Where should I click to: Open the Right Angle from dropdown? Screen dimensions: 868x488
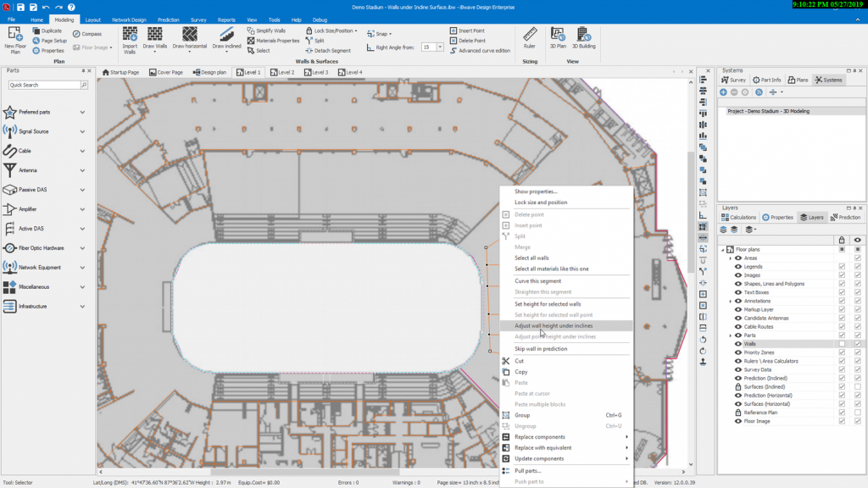pos(440,47)
